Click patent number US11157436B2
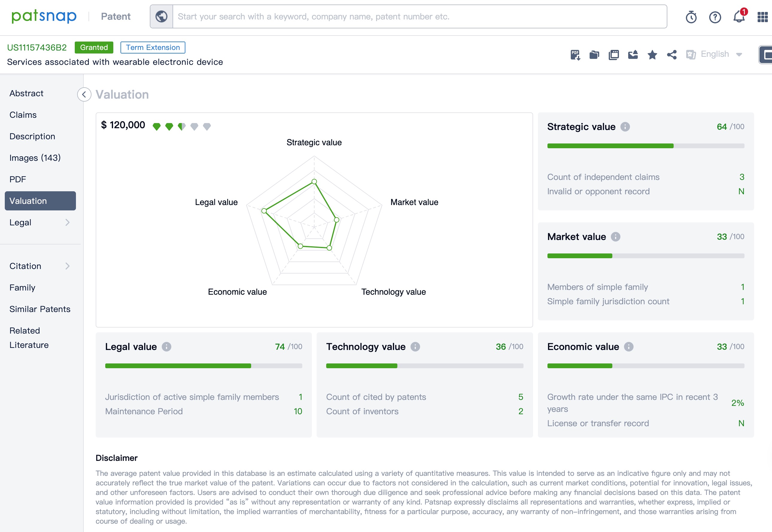The image size is (772, 532). [x=37, y=47]
